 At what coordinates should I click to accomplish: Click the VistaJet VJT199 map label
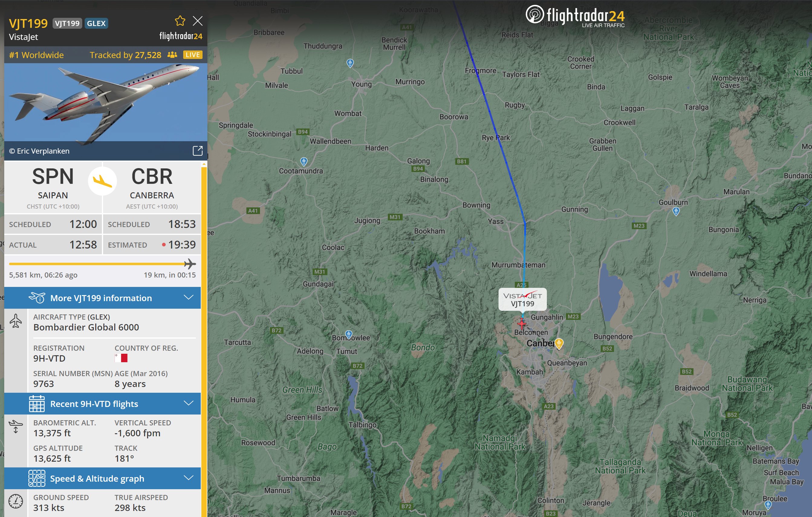click(x=522, y=299)
